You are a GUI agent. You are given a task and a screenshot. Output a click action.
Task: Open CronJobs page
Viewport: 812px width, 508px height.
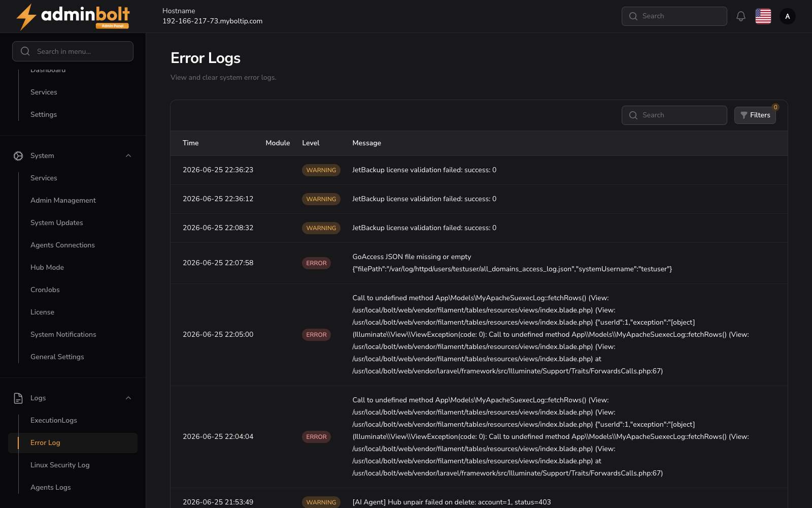coord(45,290)
